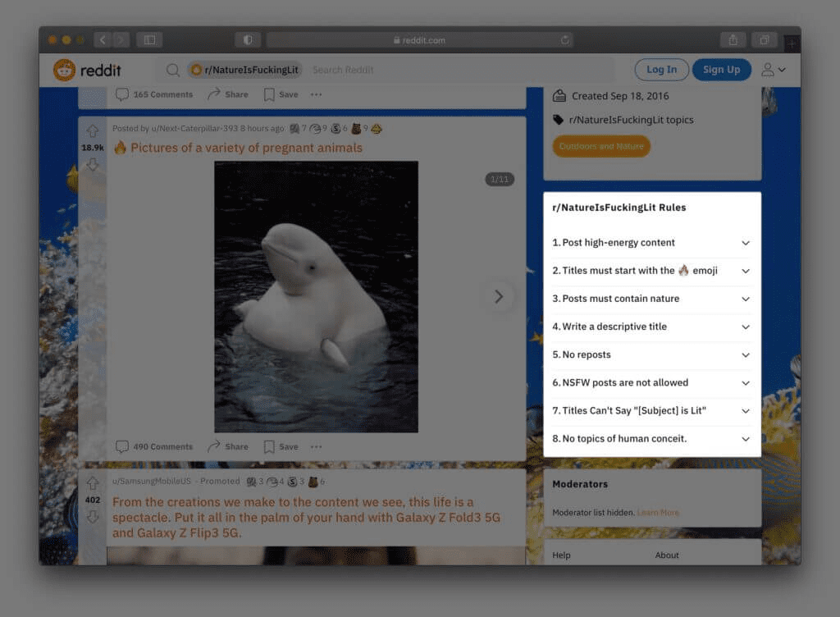Reload the page in address bar
The image size is (840, 617).
pyautogui.click(x=565, y=39)
